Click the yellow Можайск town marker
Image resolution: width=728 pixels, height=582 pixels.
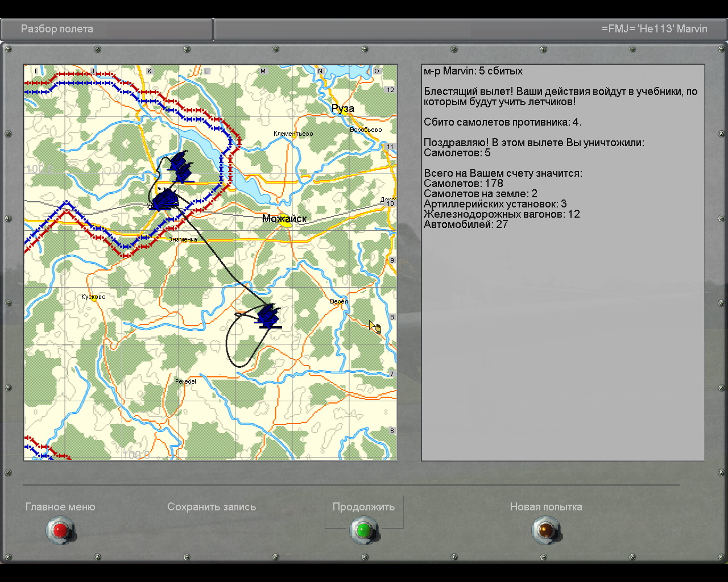(x=286, y=225)
